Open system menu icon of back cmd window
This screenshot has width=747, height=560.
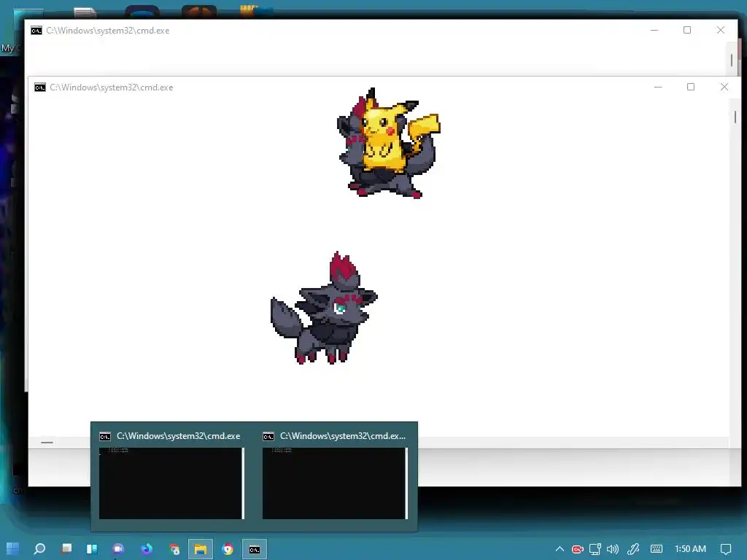[36, 31]
